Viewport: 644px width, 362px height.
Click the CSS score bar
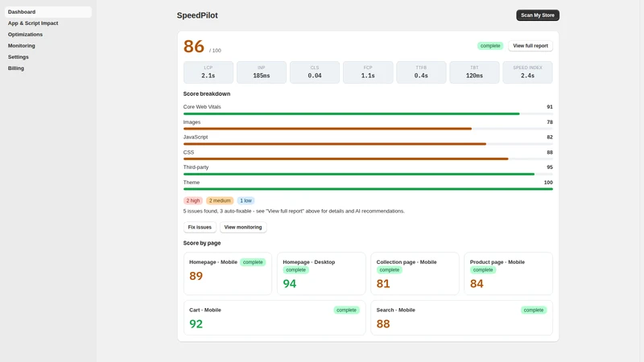click(x=368, y=158)
